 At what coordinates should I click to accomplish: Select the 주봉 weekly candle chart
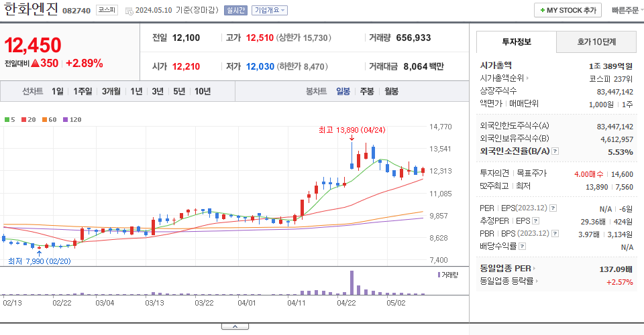click(367, 91)
